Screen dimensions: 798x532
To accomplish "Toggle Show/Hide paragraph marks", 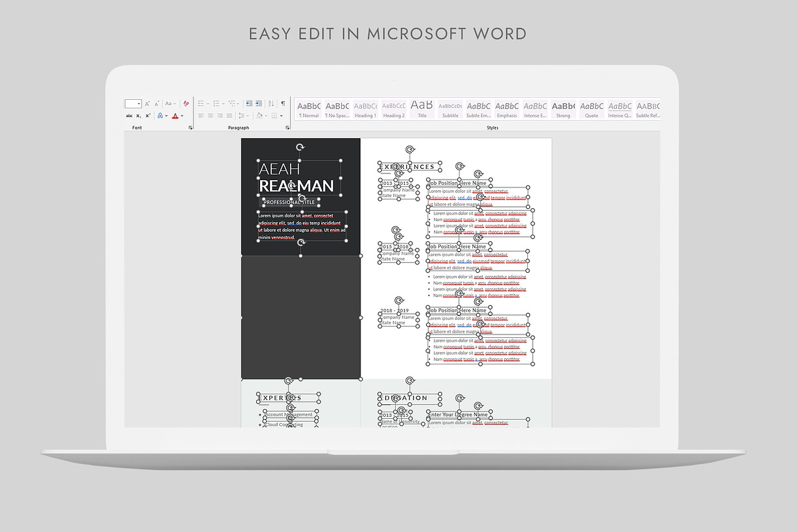I will pos(283,103).
